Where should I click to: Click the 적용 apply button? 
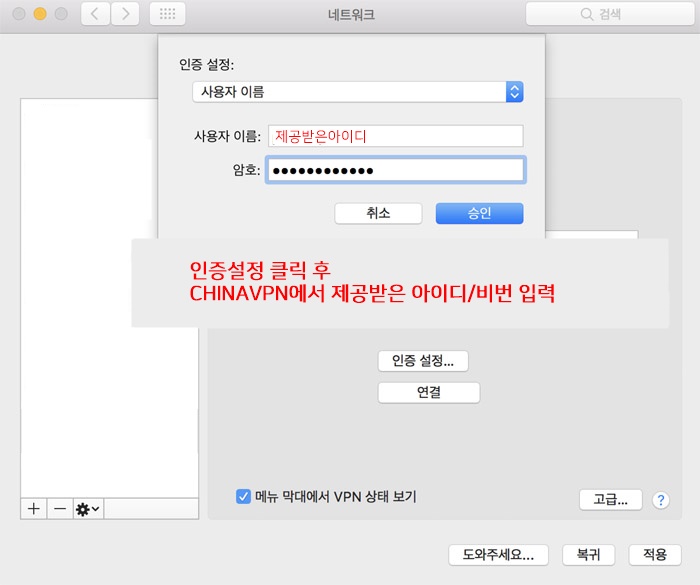point(654,554)
